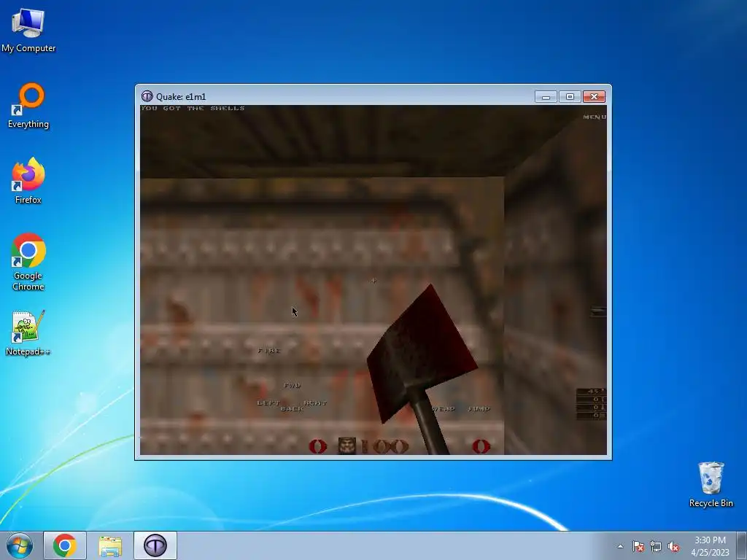Click the Show desktop strip
Viewport: 747px width, 560px height.
(742, 545)
